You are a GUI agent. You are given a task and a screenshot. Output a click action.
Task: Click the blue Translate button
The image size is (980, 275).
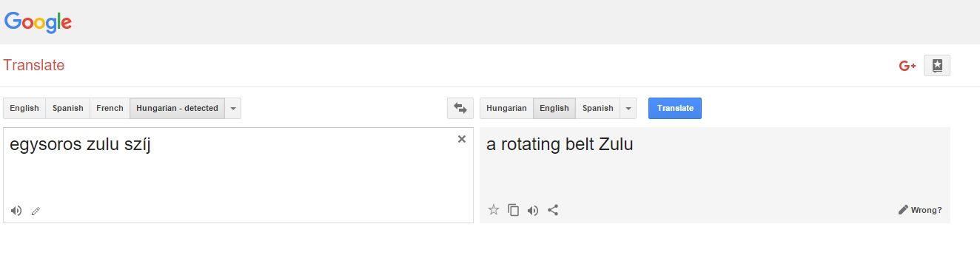click(675, 108)
